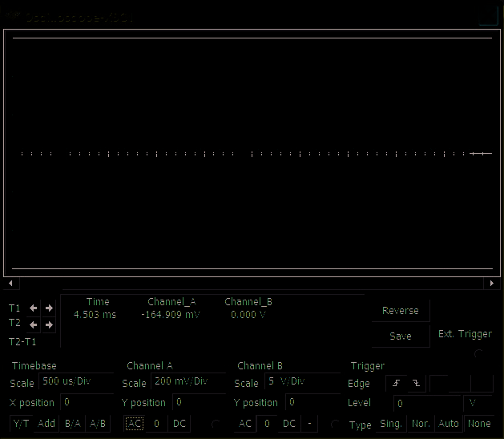
Task: Click the Channel A terminal indicator circle
Action: tap(216, 425)
